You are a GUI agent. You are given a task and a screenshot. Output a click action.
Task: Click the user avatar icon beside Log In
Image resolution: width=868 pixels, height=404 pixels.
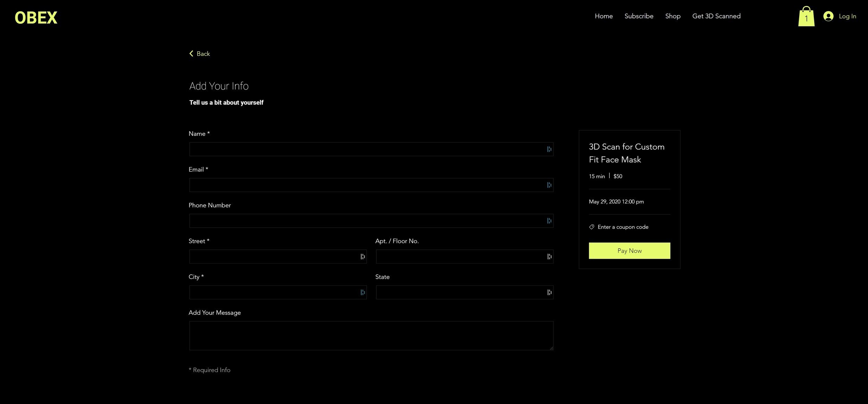(x=828, y=16)
